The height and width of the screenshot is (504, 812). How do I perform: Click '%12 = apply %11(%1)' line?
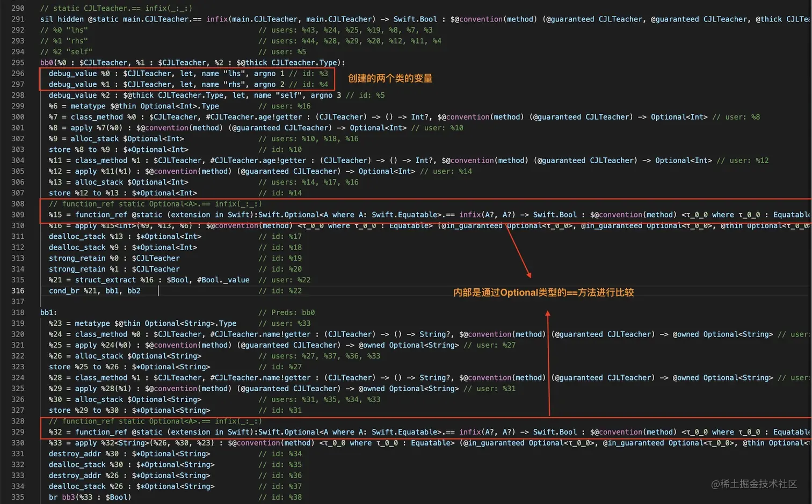[x=260, y=171]
